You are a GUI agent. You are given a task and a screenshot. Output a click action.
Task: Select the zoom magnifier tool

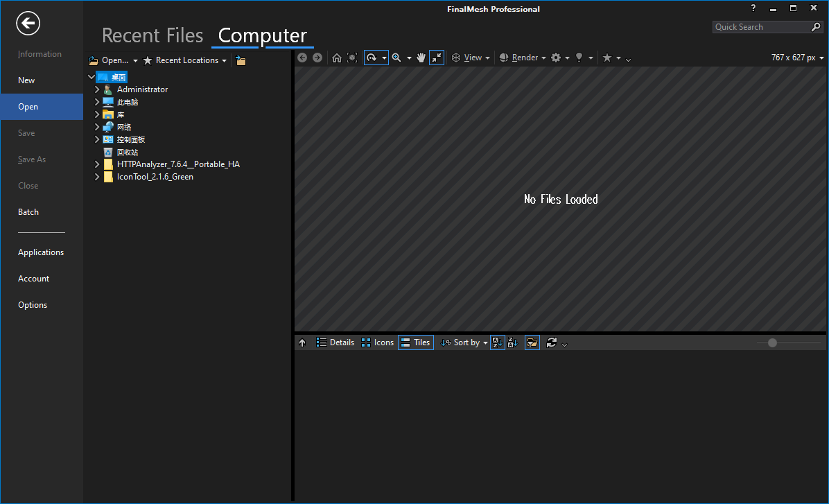coord(396,58)
